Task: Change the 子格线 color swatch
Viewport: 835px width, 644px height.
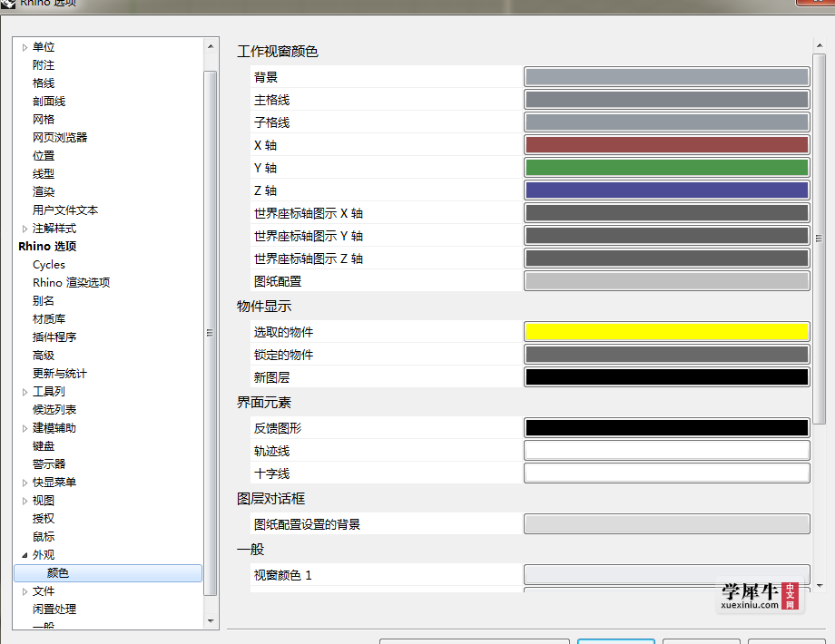Action: click(667, 122)
